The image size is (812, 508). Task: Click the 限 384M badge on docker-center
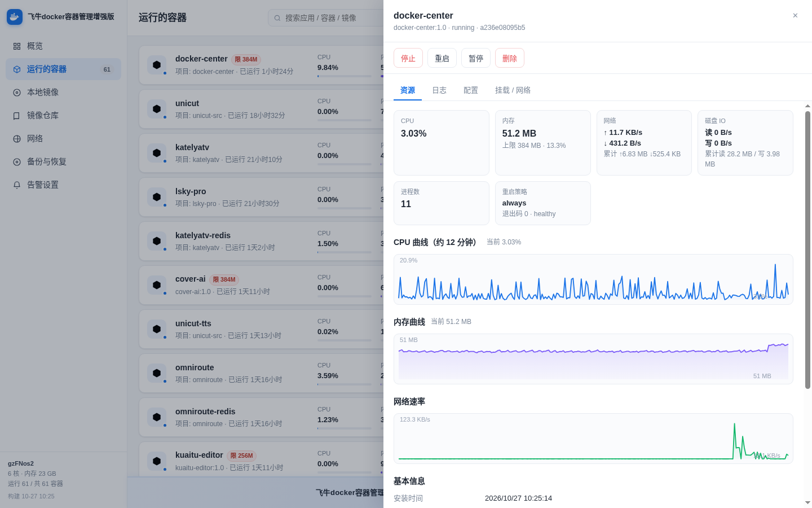246,59
